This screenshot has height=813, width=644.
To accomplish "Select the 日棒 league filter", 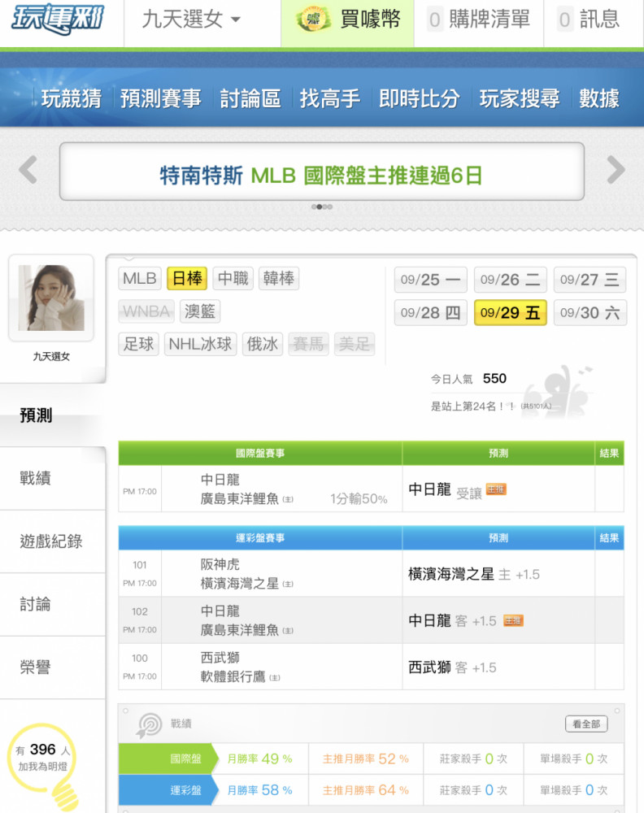I will [187, 278].
